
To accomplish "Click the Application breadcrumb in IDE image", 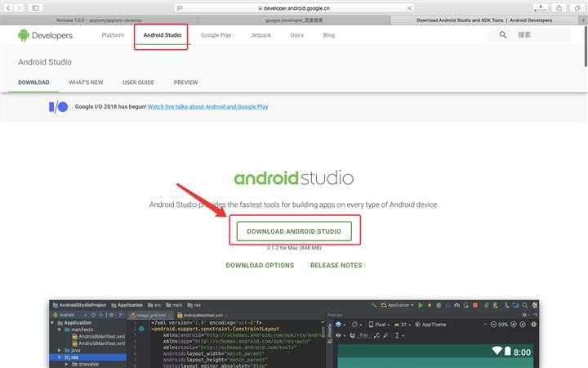I will pyautogui.click(x=127, y=305).
